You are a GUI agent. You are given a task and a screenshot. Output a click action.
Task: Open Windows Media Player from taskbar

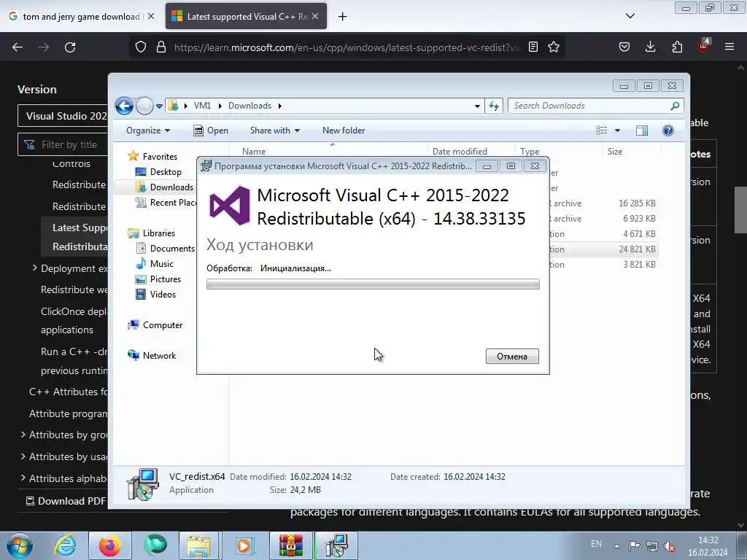(x=246, y=545)
